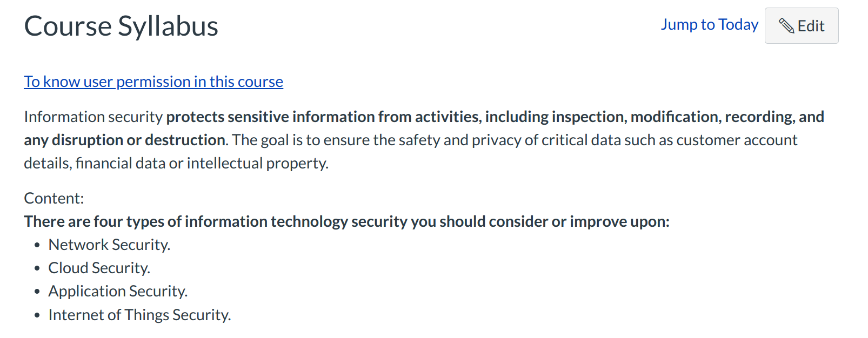The height and width of the screenshot is (338, 868).
Task: Click the Application Security list item
Action: pos(118,291)
